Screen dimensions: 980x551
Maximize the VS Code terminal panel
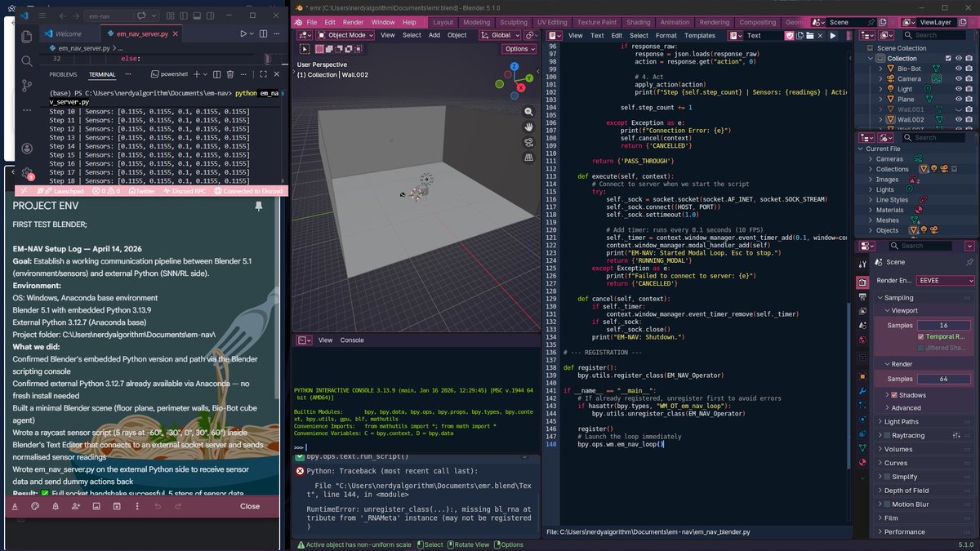click(263, 74)
